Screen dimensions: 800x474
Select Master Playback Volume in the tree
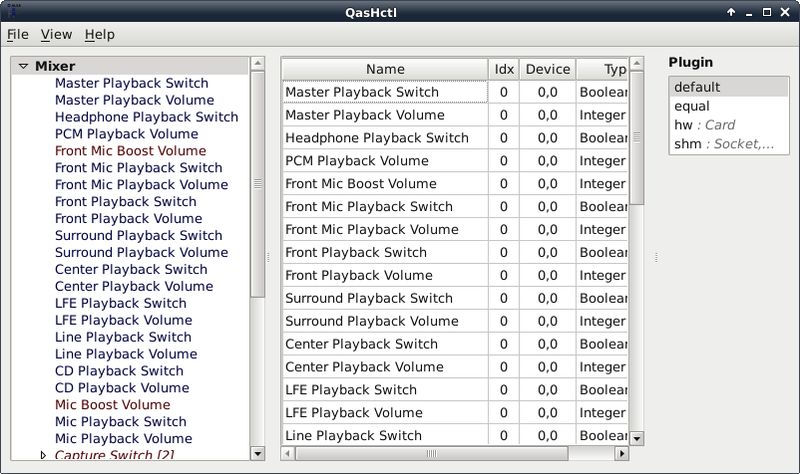135,99
